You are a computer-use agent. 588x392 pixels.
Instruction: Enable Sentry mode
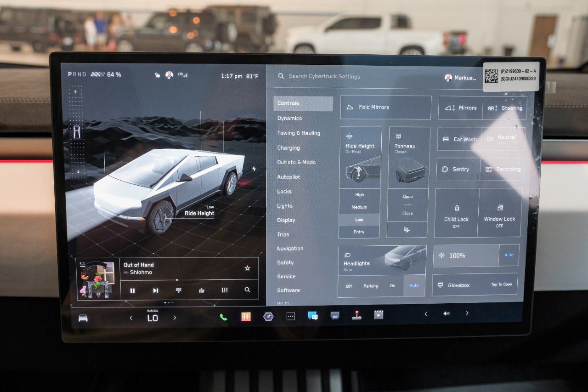point(458,169)
